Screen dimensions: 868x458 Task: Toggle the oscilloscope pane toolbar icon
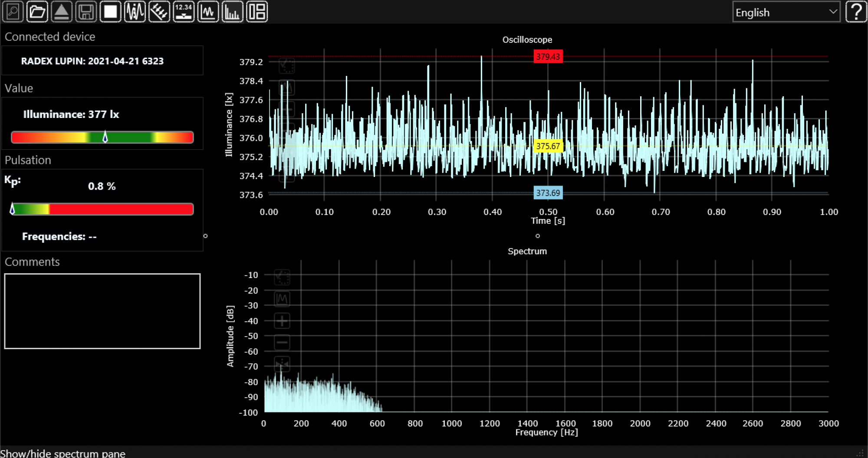[x=208, y=12]
